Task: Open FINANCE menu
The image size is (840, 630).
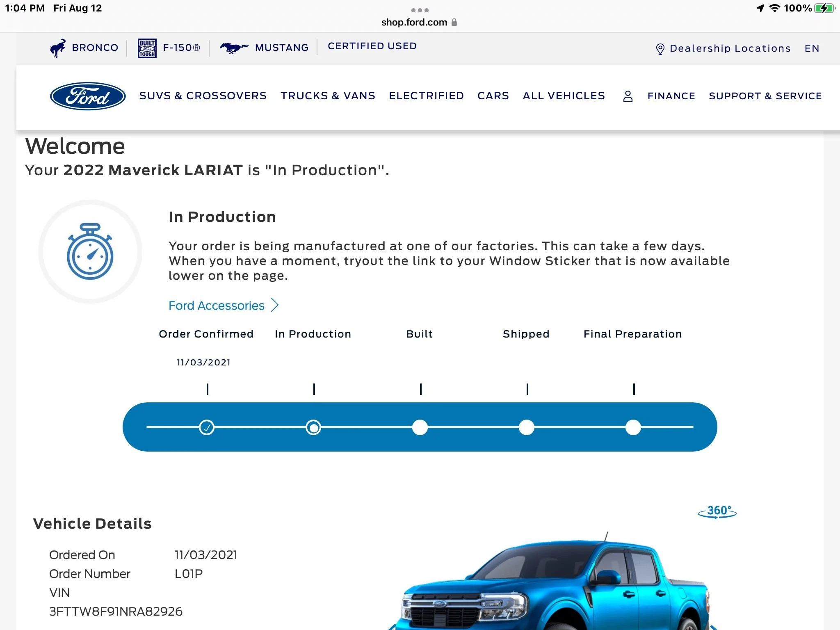Action: 671,96
